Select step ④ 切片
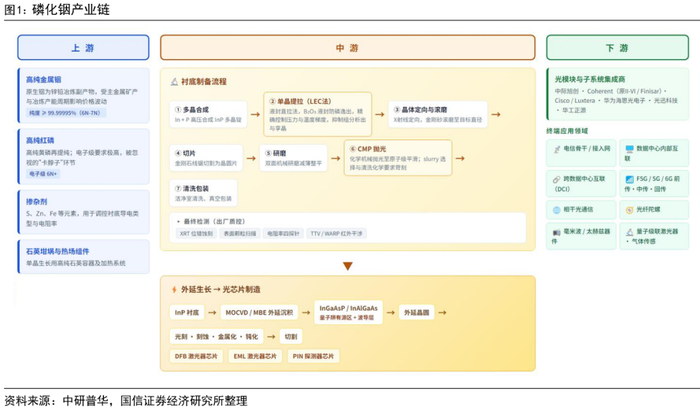This screenshot has width=700, height=410. pos(206,158)
